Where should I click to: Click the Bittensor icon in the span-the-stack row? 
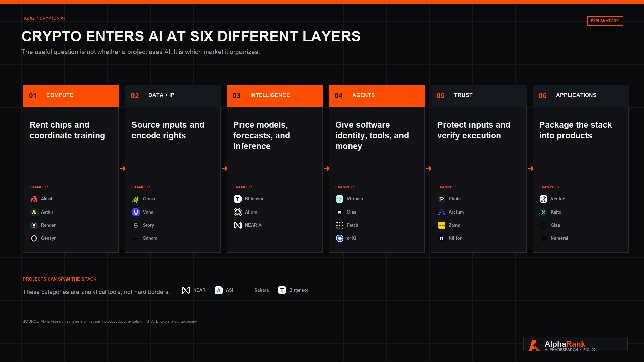point(282,290)
